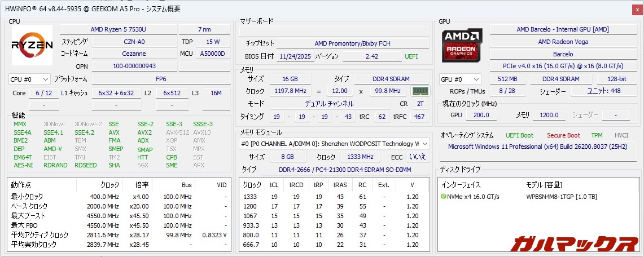Click the tRAS column header
The image size is (644, 257).
(340, 185)
